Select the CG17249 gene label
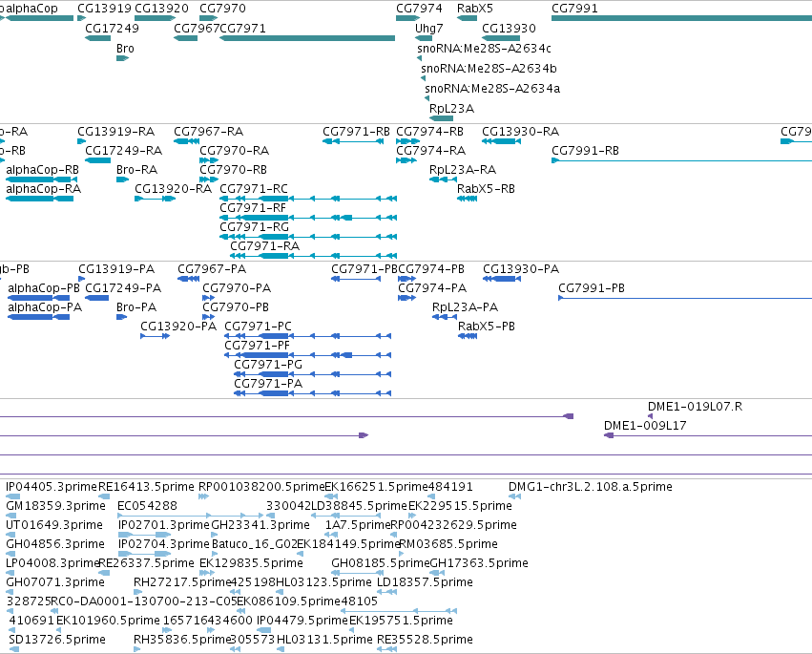812x654 pixels. [113, 28]
